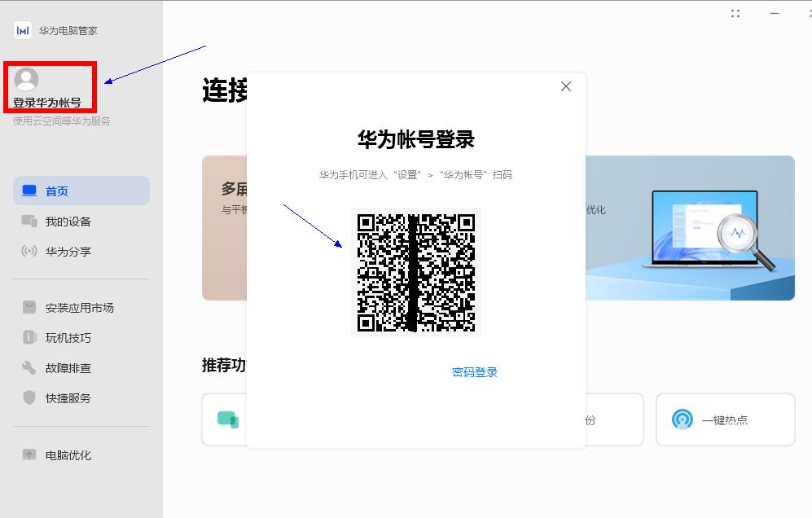Click the Huawei PC Manager logo
Viewport: 812px width, 518px height.
click(x=21, y=30)
